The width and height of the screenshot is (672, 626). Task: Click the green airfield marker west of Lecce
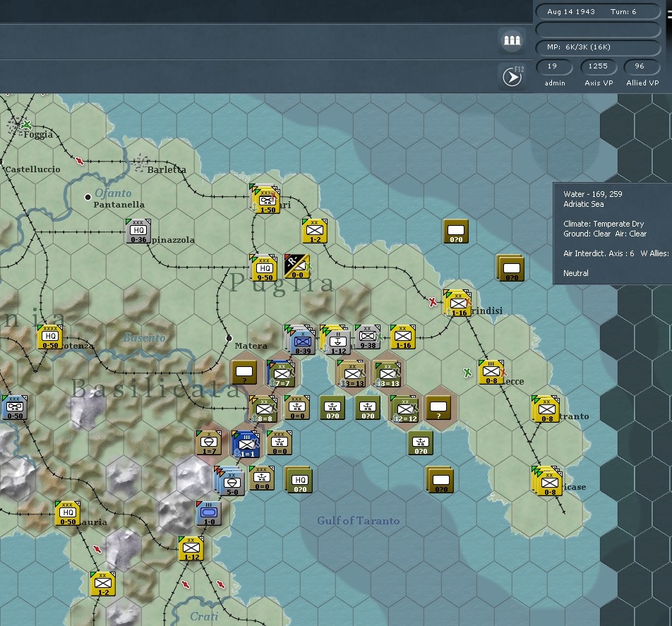pos(467,373)
